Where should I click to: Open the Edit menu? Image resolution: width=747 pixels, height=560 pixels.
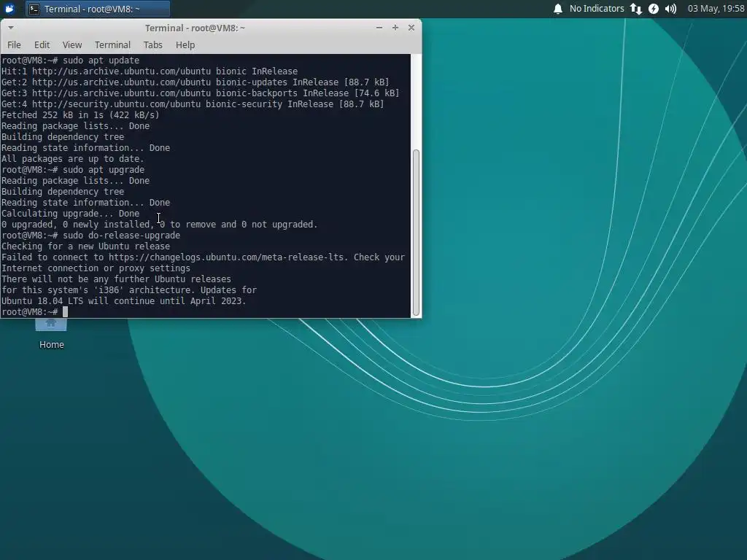42,44
